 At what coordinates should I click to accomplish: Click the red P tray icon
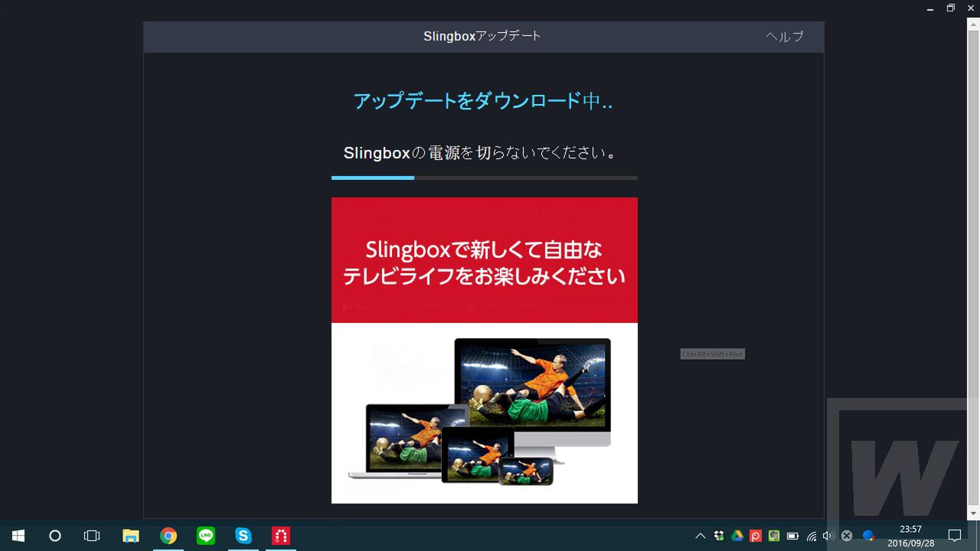pos(756,536)
